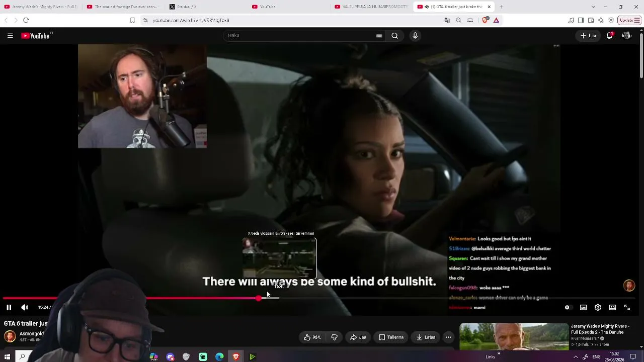
Task: Reload the current page
Action: (x=26, y=20)
